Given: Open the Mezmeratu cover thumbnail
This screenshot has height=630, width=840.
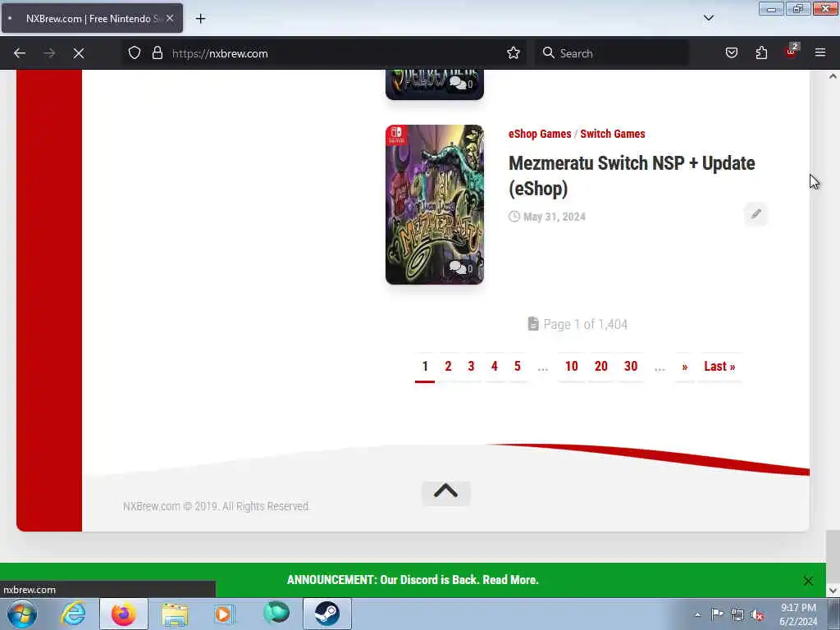Looking at the screenshot, I should click(x=435, y=204).
